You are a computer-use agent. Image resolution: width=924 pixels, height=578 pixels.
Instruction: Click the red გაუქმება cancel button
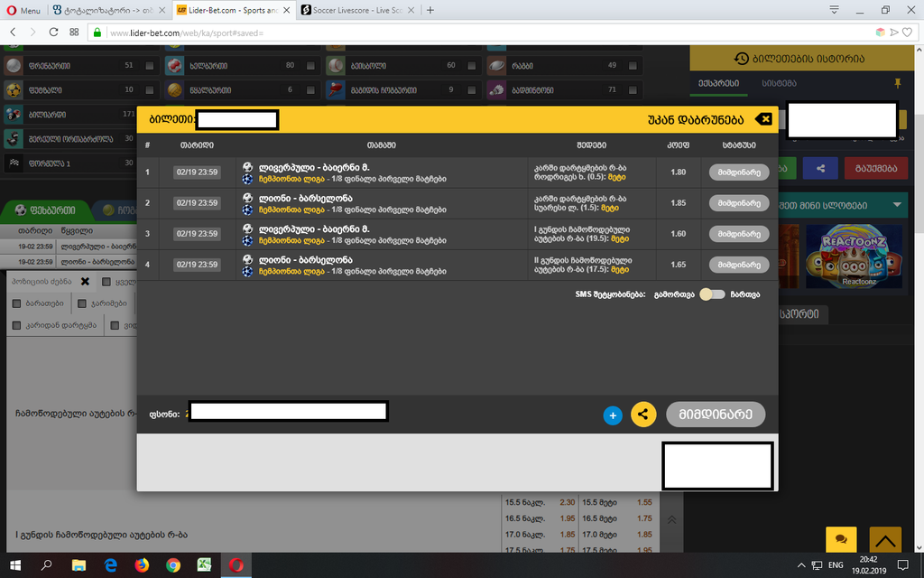(x=875, y=168)
